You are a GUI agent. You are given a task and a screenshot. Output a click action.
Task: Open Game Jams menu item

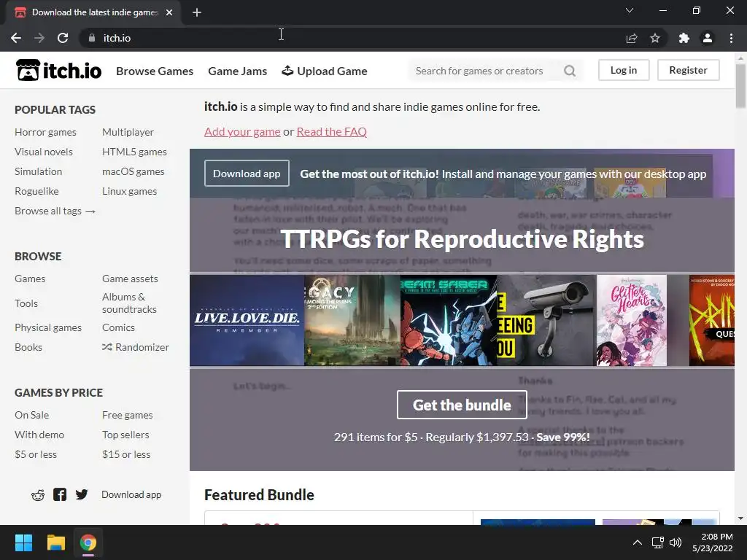tap(237, 71)
